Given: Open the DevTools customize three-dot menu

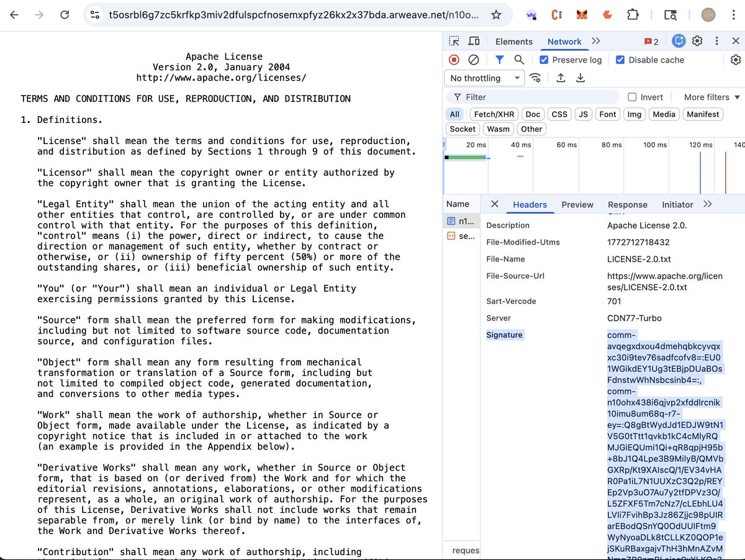Looking at the screenshot, I should (717, 41).
